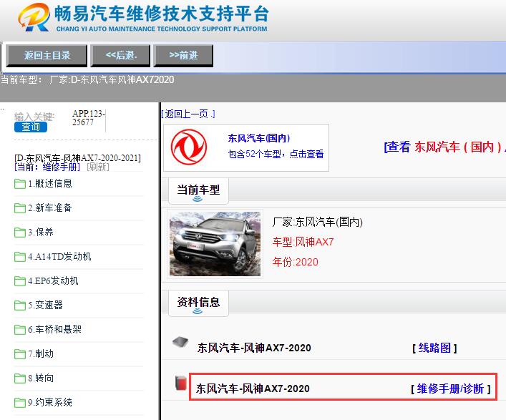Click the gray book icon beside 线路图 row
Image resolution: width=506 pixels, height=420 pixels.
click(x=180, y=342)
